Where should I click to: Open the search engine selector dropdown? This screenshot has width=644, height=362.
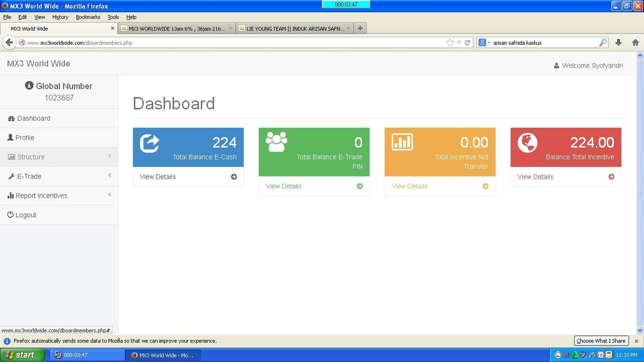click(484, 43)
